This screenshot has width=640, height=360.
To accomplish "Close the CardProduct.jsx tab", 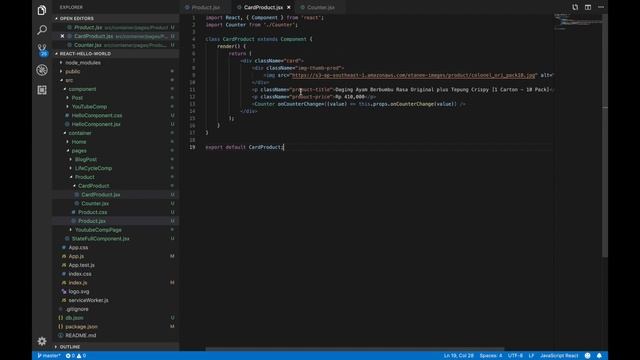I will click(x=289, y=7).
